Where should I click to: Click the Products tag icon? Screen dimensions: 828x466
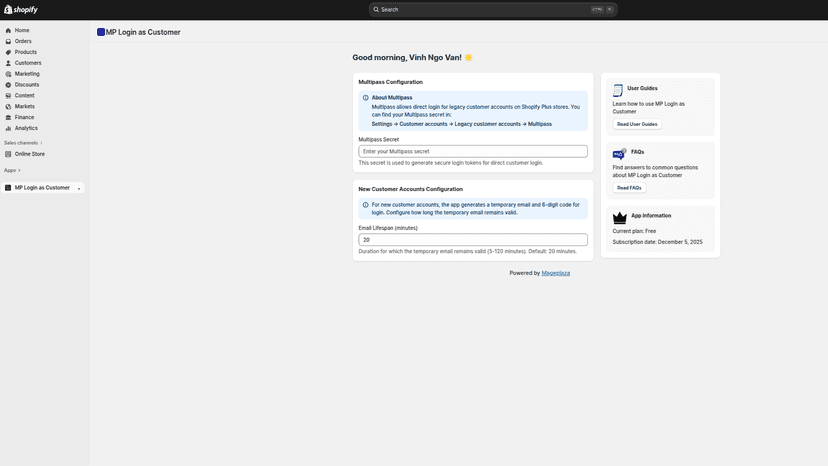pyautogui.click(x=8, y=52)
